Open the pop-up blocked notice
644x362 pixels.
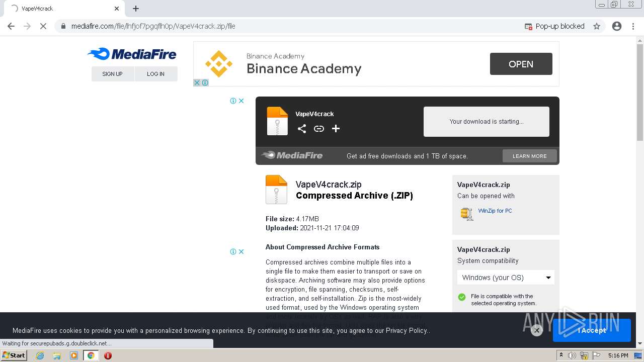pos(554,26)
